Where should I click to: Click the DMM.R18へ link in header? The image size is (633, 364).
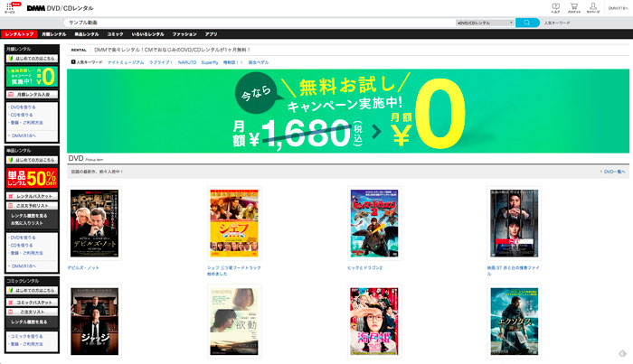click(618, 8)
